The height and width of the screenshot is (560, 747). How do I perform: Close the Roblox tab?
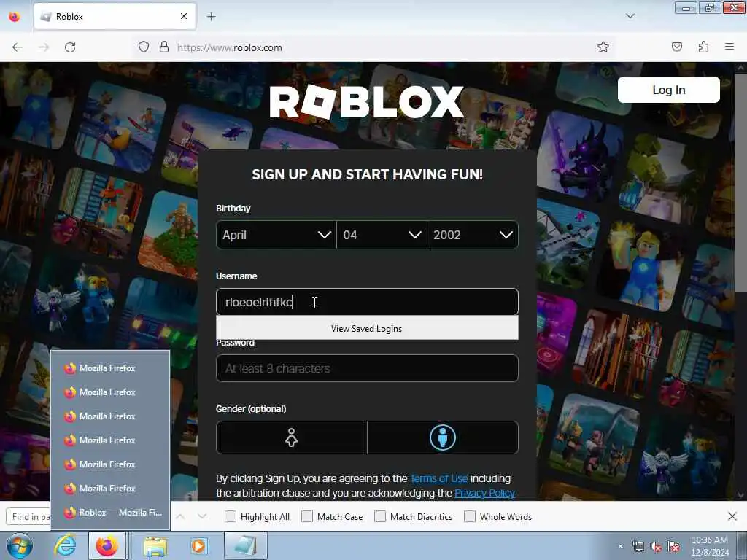184,17
